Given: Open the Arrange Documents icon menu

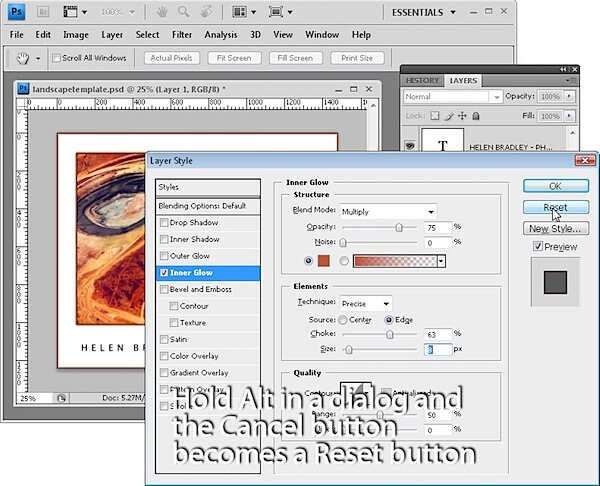Looking at the screenshot, I should click(x=244, y=12).
